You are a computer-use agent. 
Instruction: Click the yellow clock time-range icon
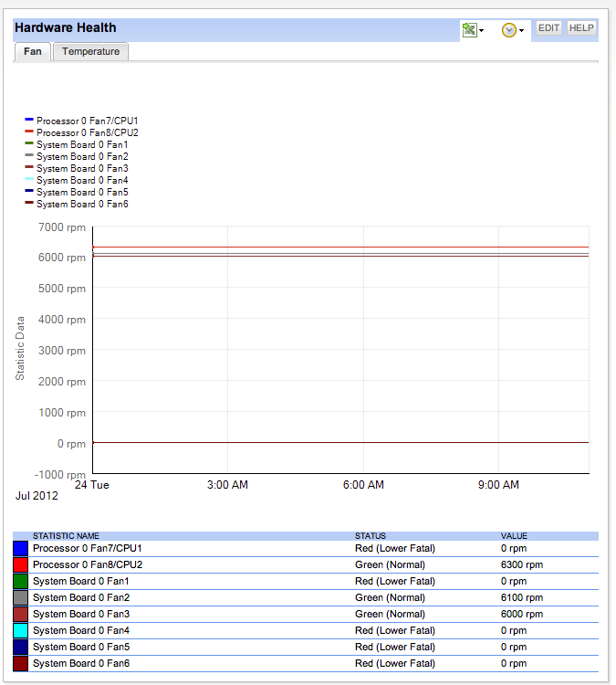(x=508, y=30)
